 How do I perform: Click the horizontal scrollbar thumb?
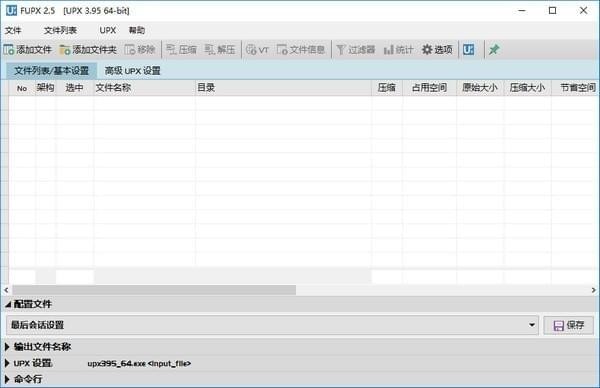[154, 290]
